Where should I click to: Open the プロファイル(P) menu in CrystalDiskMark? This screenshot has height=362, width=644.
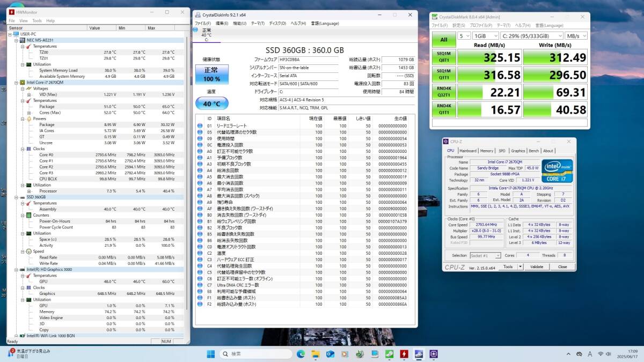tap(481, 25)
